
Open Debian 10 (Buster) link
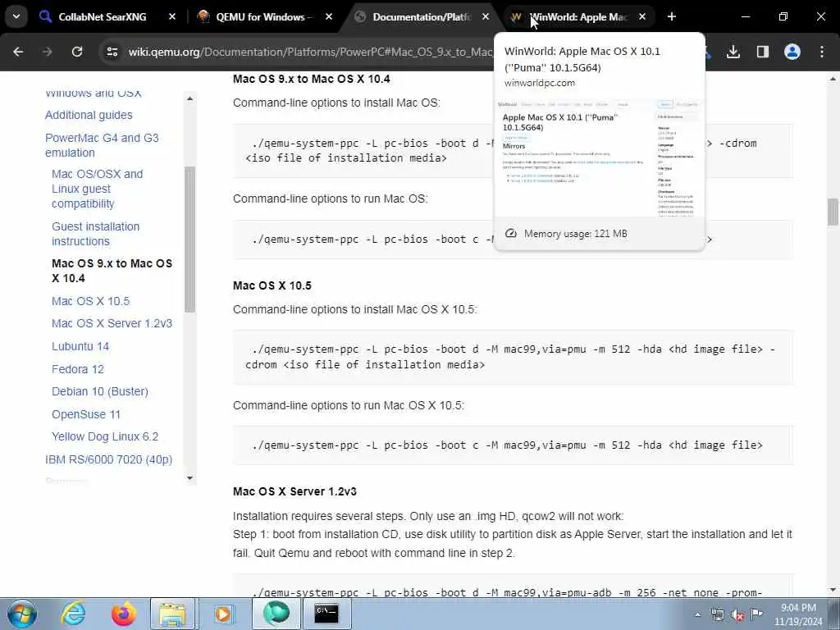click(x=99, y=391)
